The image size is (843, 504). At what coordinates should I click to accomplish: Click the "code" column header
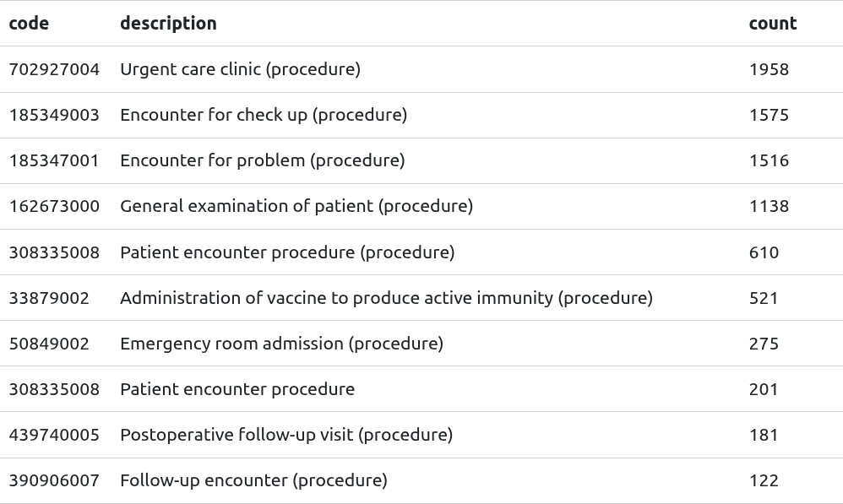[x=29, y=24]
